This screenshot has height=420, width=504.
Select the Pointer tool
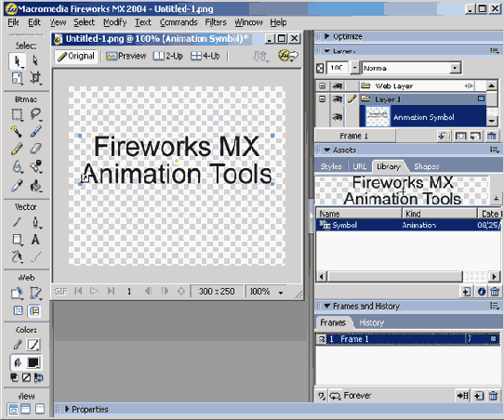point(18,60)
